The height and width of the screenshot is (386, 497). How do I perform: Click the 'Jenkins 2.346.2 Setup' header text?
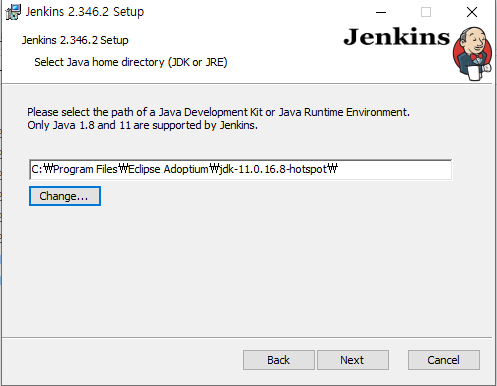[x=75, y=40]
